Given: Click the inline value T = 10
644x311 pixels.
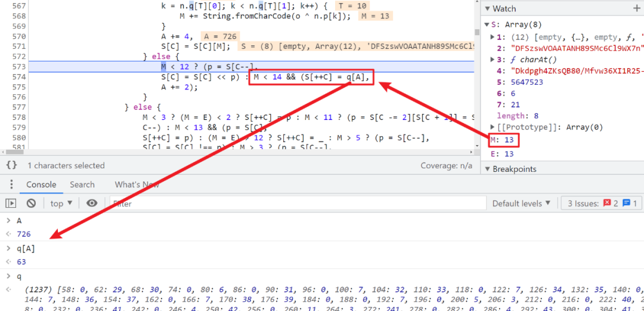Looking at the screenshot, I should pyautogui.click(x=352, y=6).
